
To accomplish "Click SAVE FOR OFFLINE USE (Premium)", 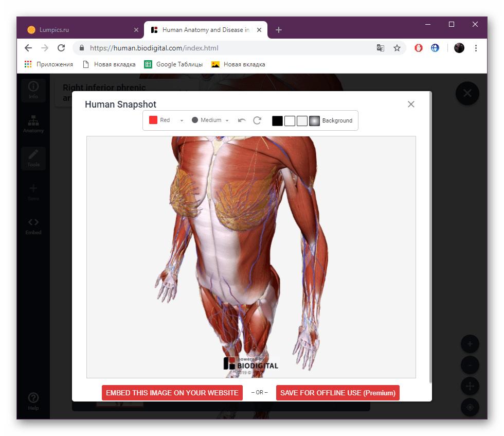I will click(x=337, y=392).
